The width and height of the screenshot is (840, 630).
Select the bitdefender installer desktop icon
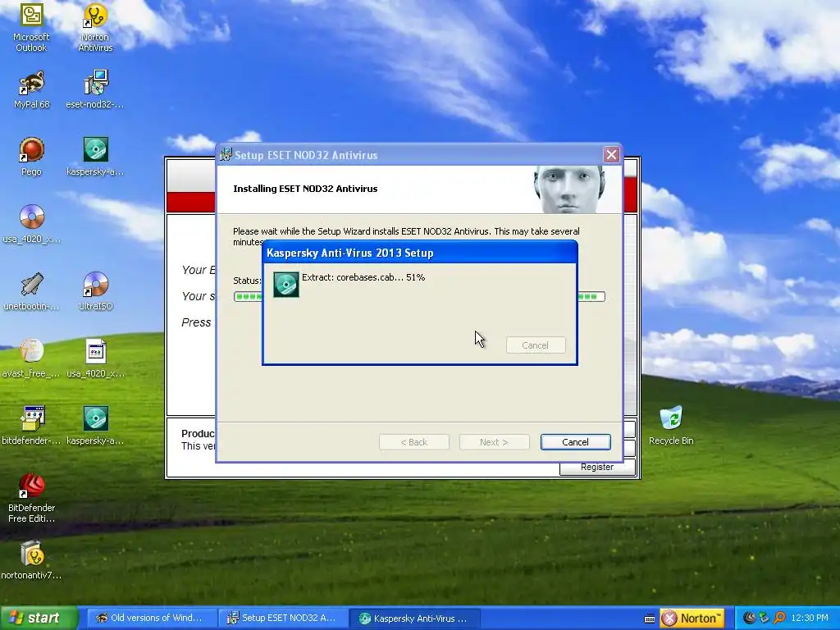point(31,426)
